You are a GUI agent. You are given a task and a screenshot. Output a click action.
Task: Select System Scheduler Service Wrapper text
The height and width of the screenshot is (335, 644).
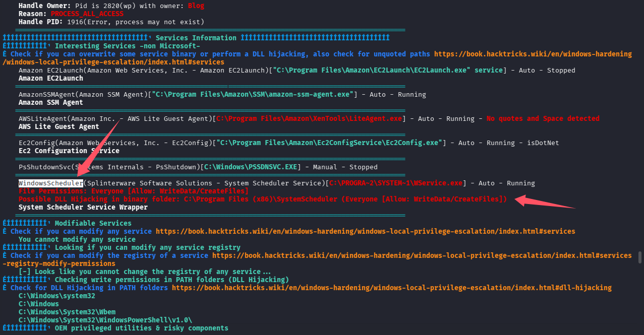(x=83, y=207)
